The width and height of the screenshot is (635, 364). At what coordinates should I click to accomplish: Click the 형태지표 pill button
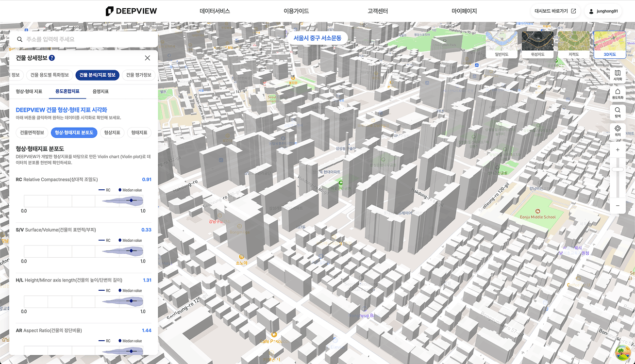pyautogui.click(x=139, y=132)
